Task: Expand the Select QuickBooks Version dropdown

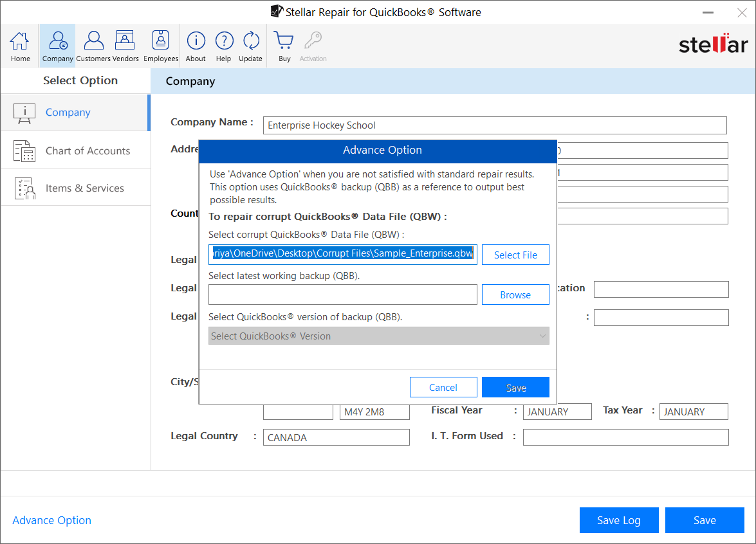Action: tap(378, 336)
